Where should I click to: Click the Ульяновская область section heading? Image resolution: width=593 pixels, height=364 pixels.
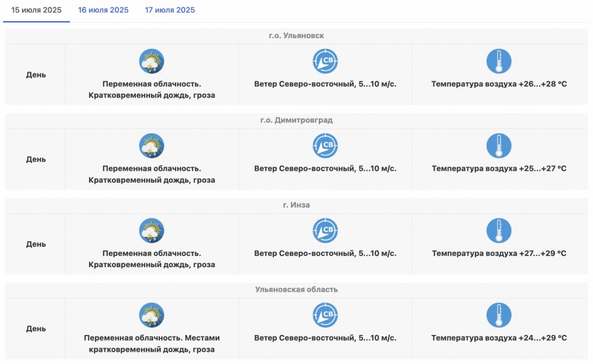pyautogui.click(x=296, y=289)
